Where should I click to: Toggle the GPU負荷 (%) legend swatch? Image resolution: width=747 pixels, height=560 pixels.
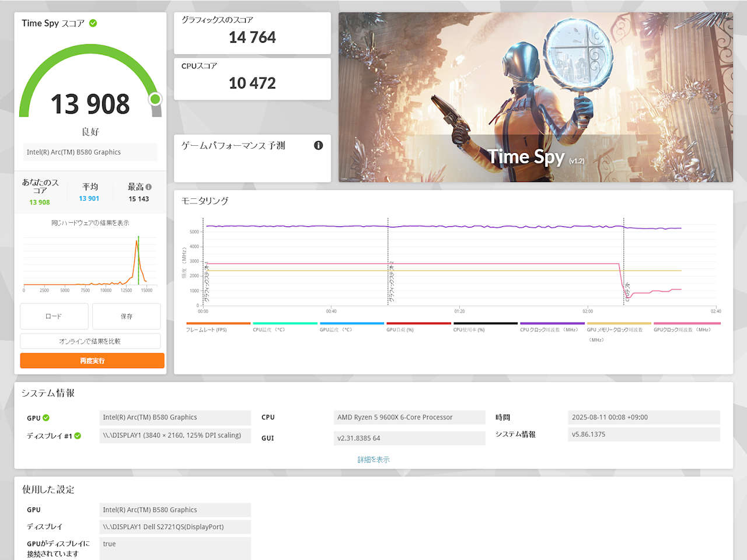tap(418, 323)
